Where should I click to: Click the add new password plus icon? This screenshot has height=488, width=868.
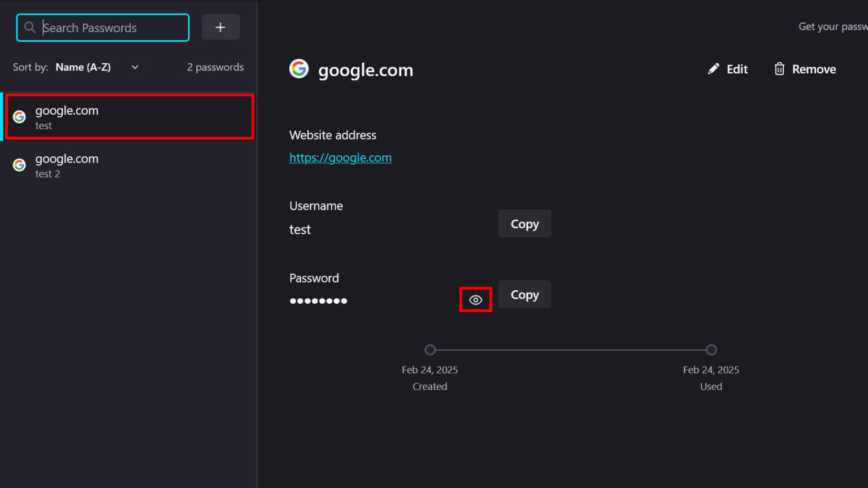tap(220, 27)
